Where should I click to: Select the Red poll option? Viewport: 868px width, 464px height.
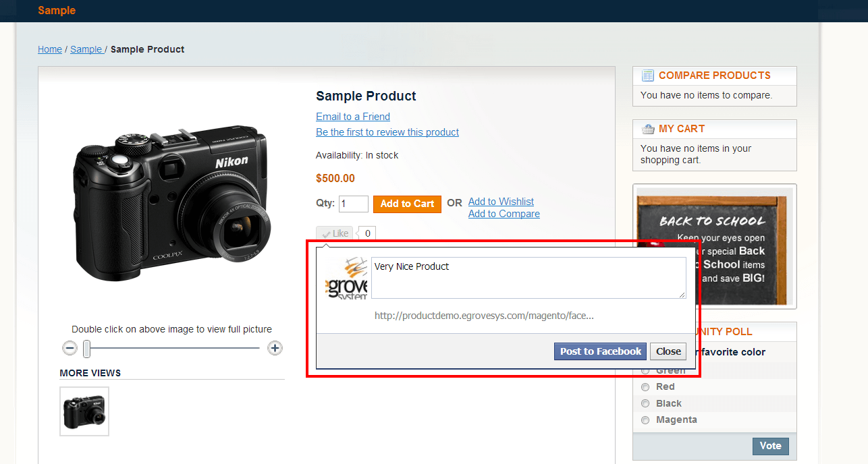[645, 386]
